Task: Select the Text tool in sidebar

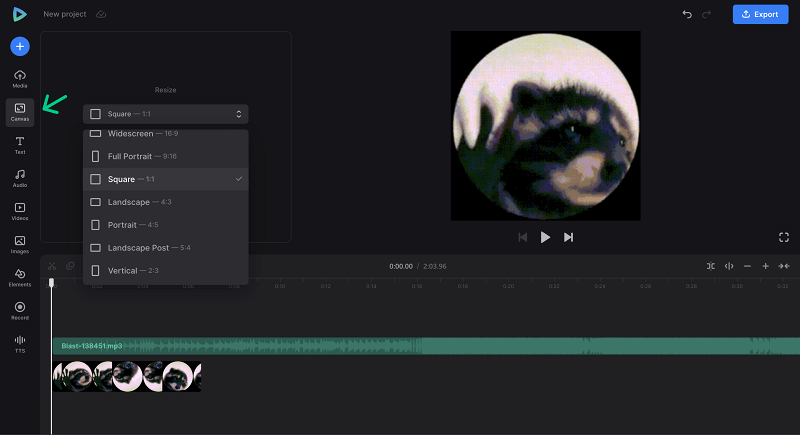Action: (20, 145)
